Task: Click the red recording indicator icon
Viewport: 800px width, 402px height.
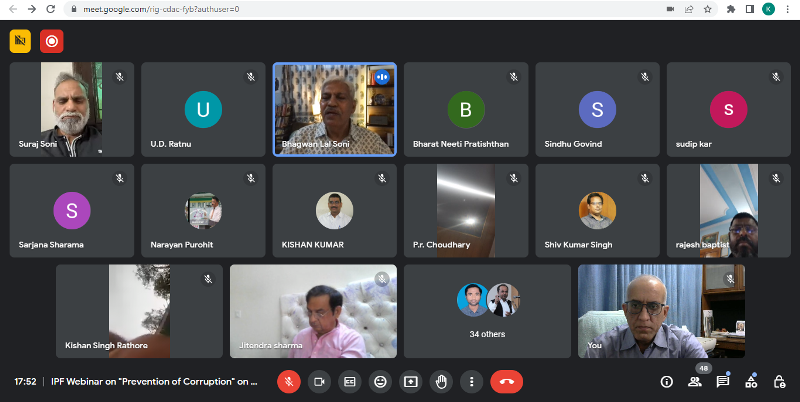Action: (x=50, y=41)
